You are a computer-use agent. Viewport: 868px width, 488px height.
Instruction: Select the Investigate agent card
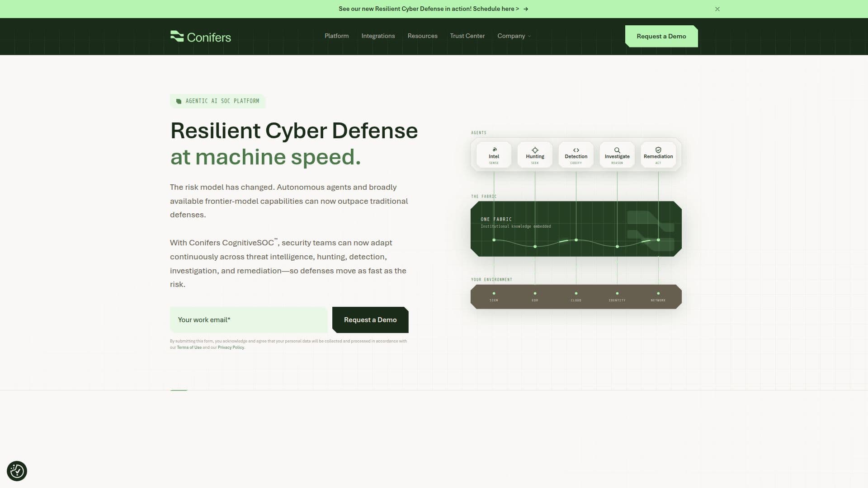coord(617,155)
